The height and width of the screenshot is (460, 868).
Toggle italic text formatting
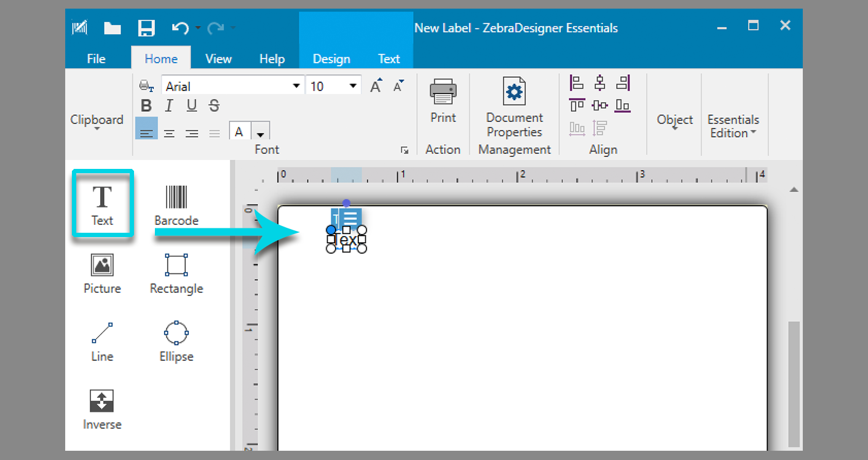pyautogui.click(x=168, y=105)
